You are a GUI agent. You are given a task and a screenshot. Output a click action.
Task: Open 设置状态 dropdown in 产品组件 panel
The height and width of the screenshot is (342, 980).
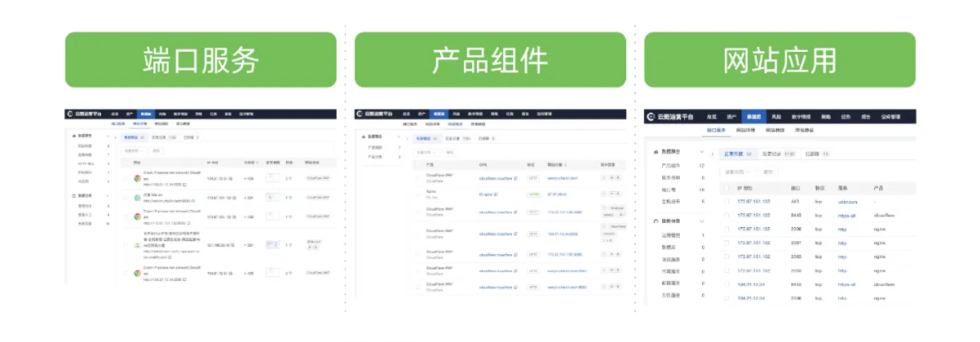426,151
